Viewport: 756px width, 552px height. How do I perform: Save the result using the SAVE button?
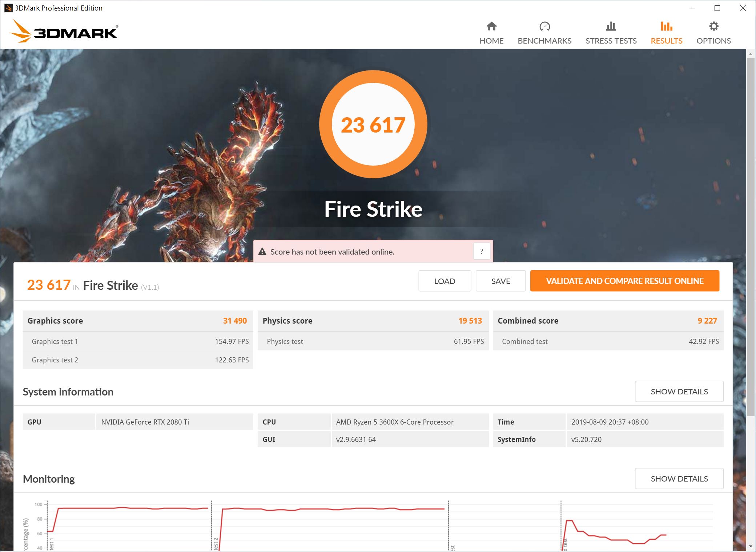[500, 281]
